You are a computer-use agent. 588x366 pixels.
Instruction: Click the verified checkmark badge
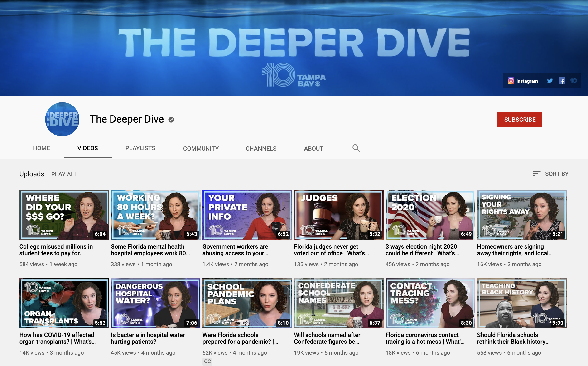pyautogui.click(x=171, y=120)
